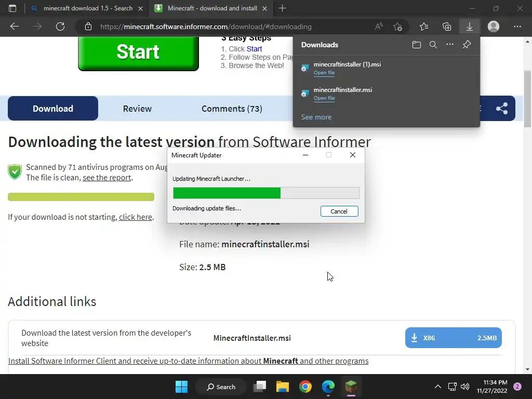The width and height of the screenshot is (532, 399).
Task: Open the tab actions menu icon
Action: click(12, 8)
